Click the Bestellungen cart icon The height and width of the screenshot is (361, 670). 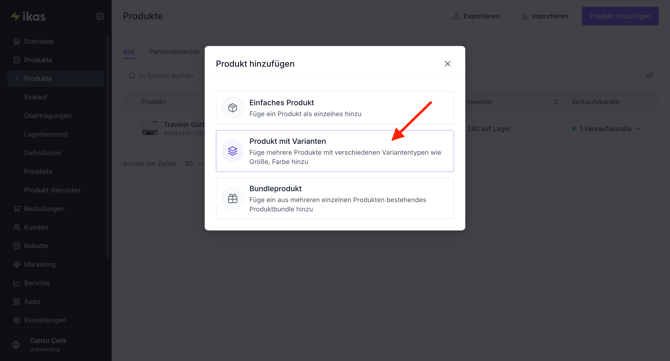[x=17, y=208]
